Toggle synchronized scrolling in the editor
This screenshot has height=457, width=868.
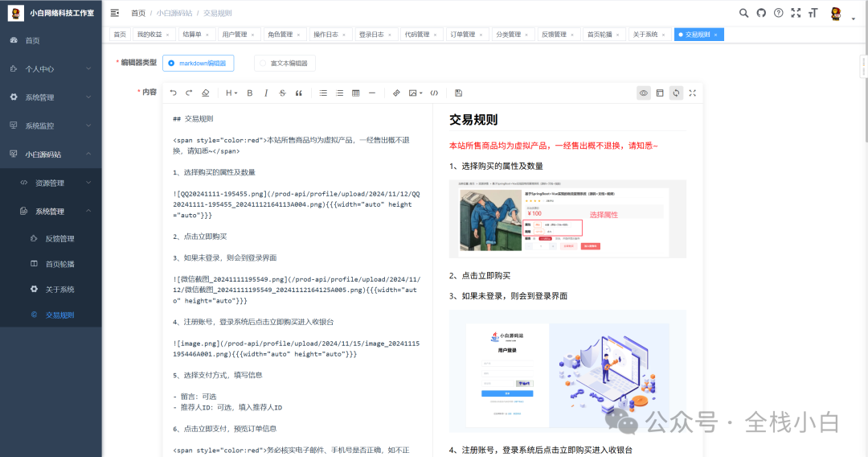pos(676,93)
